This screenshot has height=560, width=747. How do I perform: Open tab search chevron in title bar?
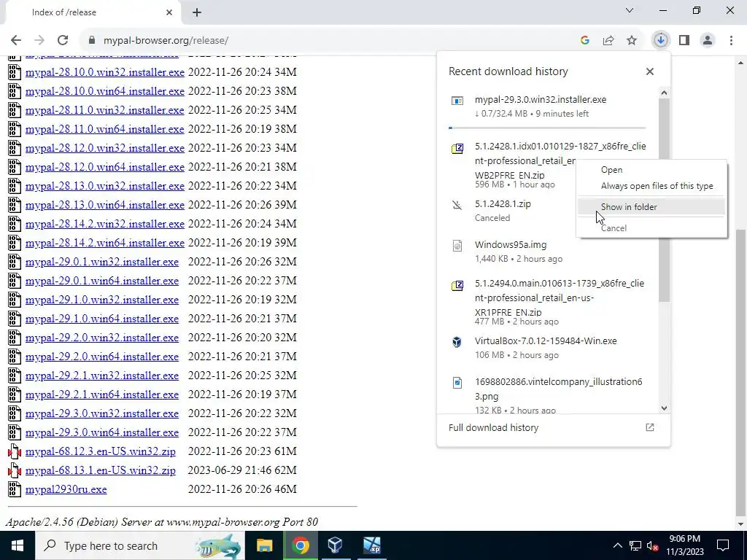point(630,10)
